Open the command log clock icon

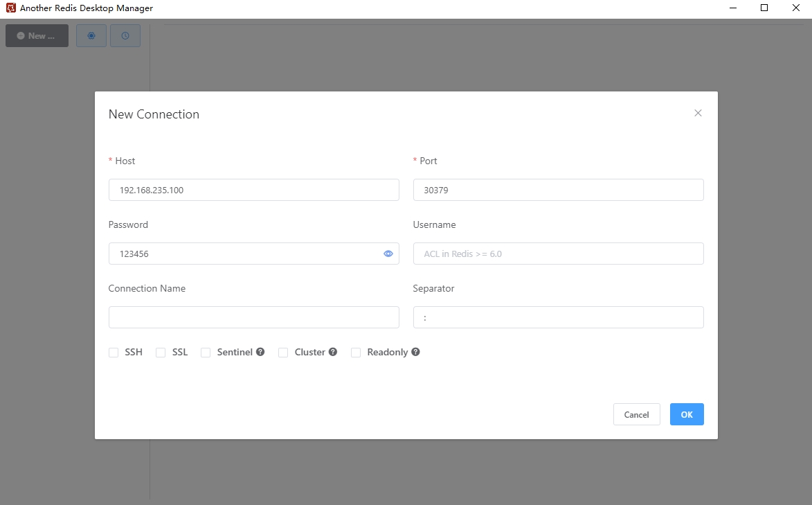[125, 36]
